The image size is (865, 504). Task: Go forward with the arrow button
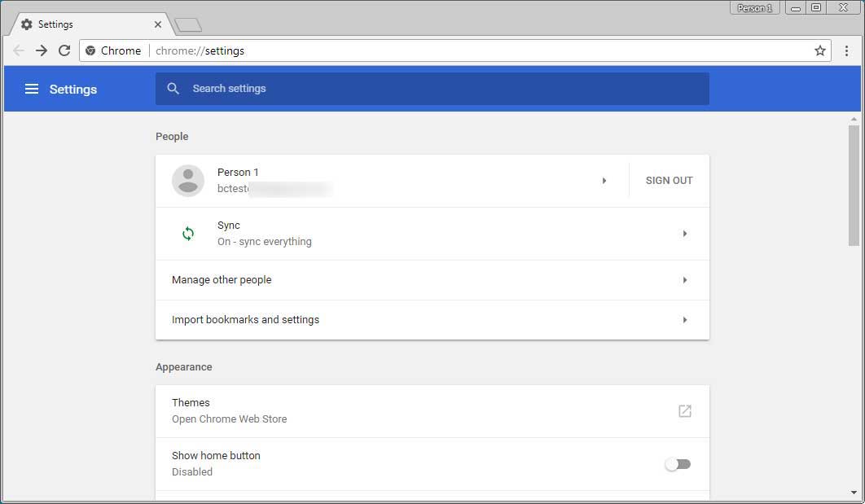pyautogui.click(x=42, y=50)
